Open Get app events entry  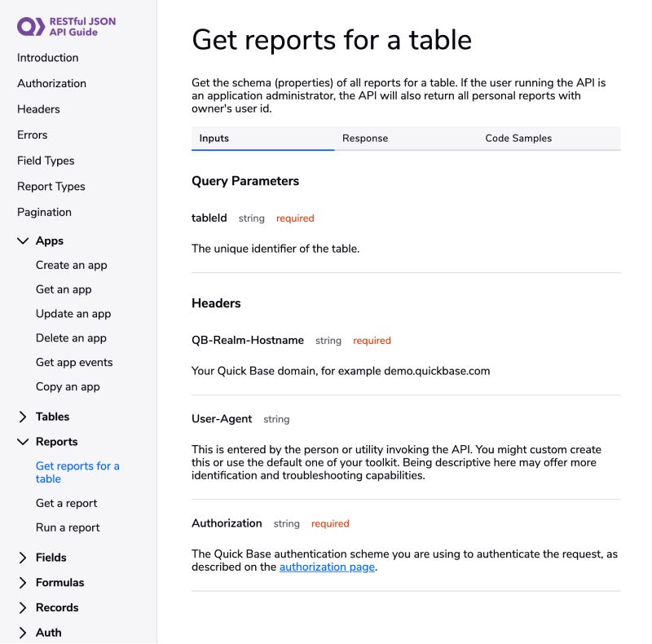tap(74, 362)
